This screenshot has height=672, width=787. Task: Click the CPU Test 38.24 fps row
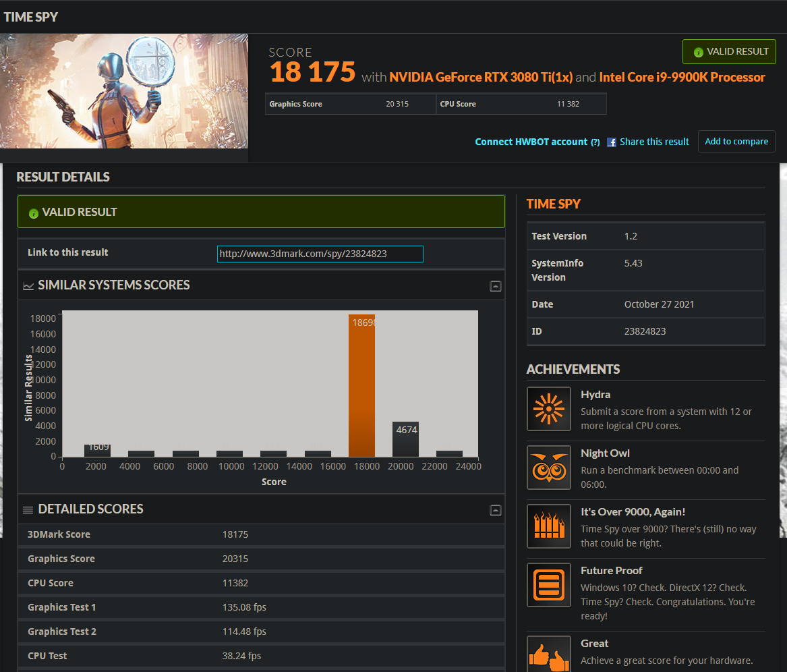pos(261,656)
